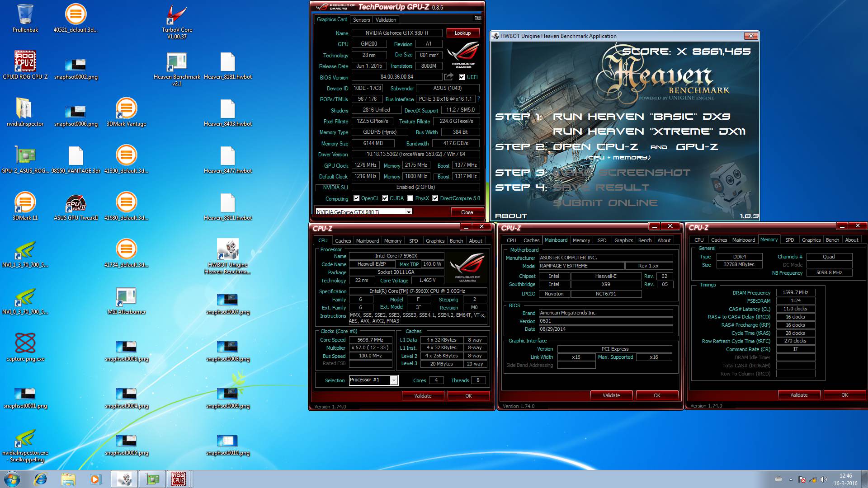Click Run Heaven Basic DX9 option
The height and width of the screenshot is (488, 868).
[x=641, y=117]
